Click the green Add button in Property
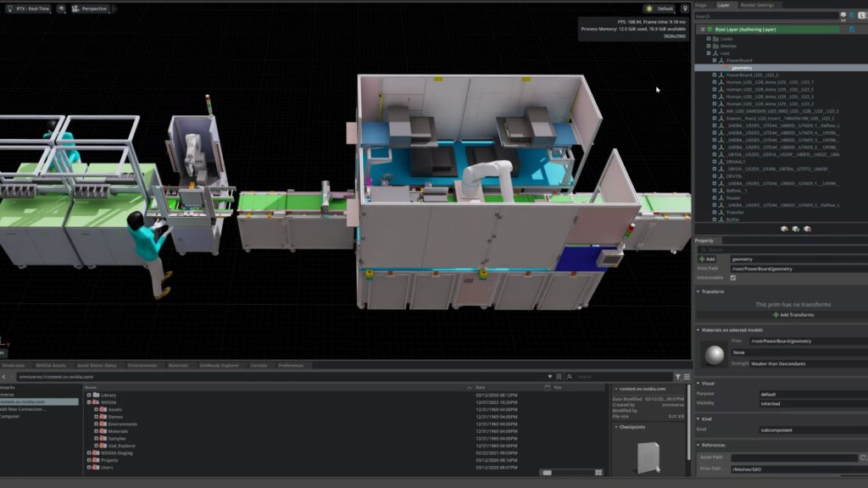The height and width of the screenshot is (488, 868). pos(707,259)
